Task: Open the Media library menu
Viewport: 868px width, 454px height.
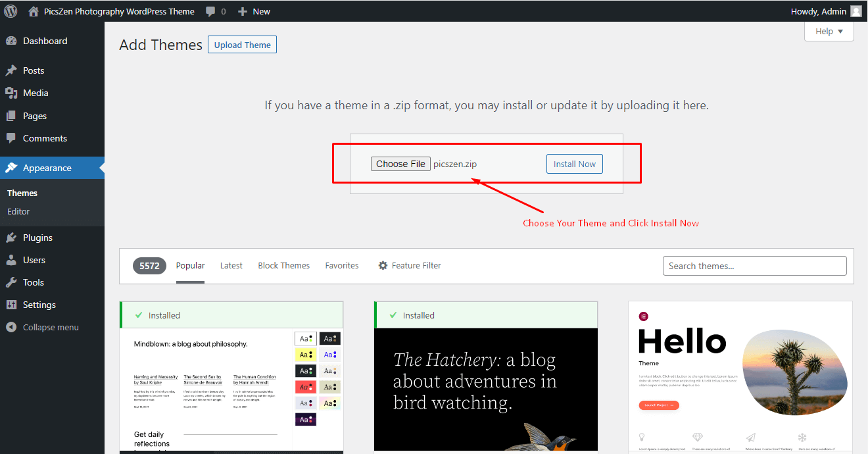Action: click(52, 93)
